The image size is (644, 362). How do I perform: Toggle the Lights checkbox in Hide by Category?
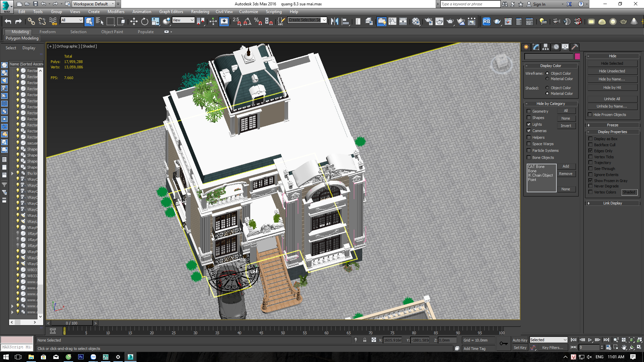[529, 124]
